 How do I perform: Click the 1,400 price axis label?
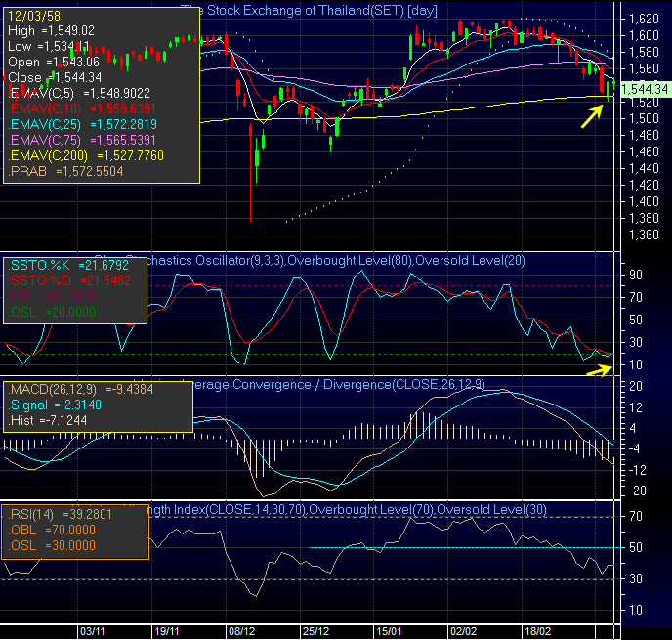click(644, 202)
